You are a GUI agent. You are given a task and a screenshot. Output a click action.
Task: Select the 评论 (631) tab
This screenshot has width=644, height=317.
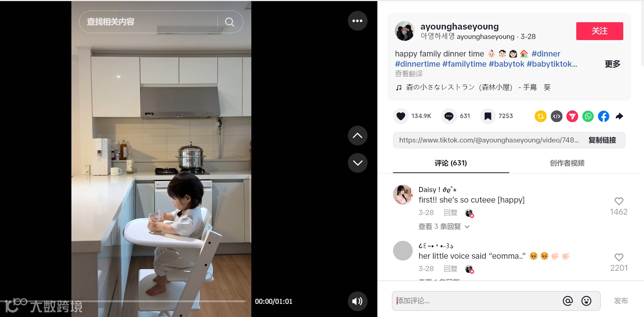(451, 163)
